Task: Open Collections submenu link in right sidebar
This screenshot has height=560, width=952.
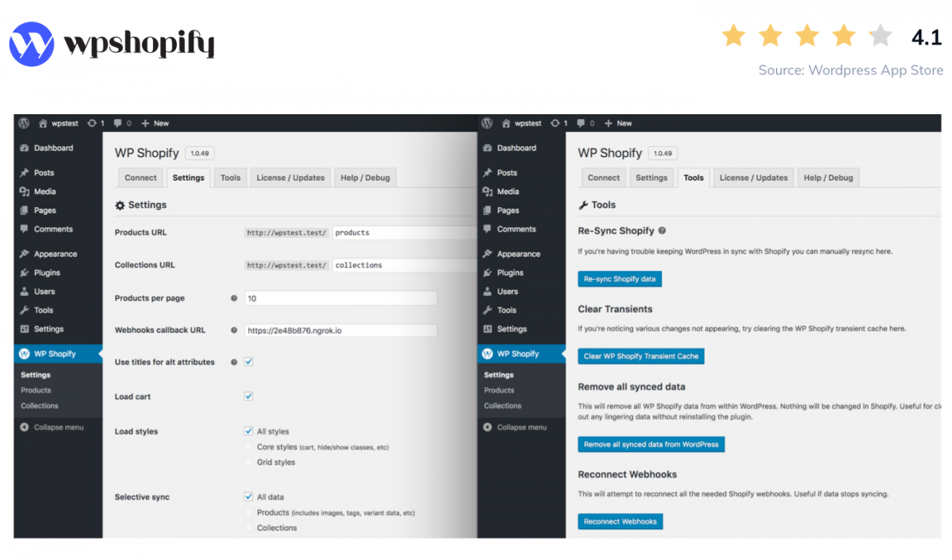Action: [503, 405]
